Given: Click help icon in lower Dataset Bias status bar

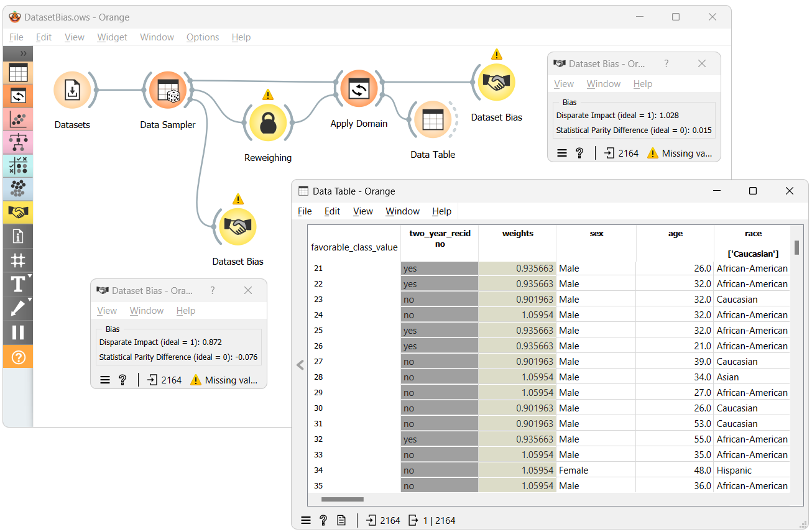Looking at the screenshot, I should (122, 380).
